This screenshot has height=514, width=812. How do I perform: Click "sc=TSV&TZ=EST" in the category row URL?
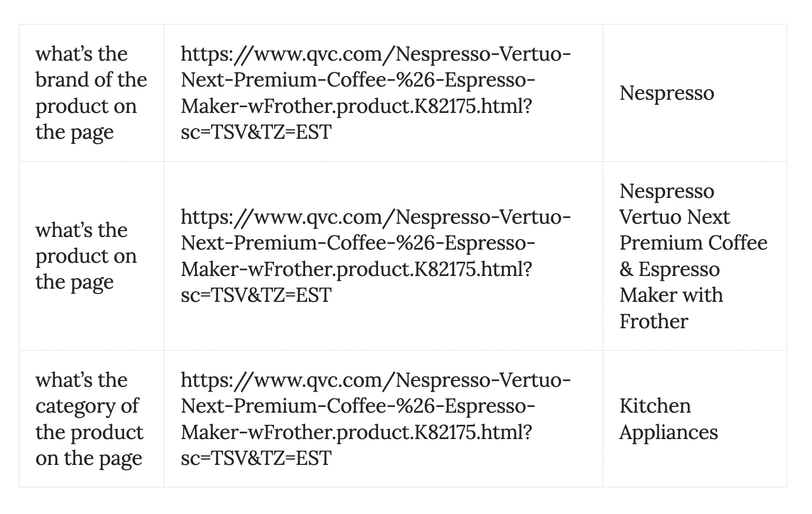point(256,458)
